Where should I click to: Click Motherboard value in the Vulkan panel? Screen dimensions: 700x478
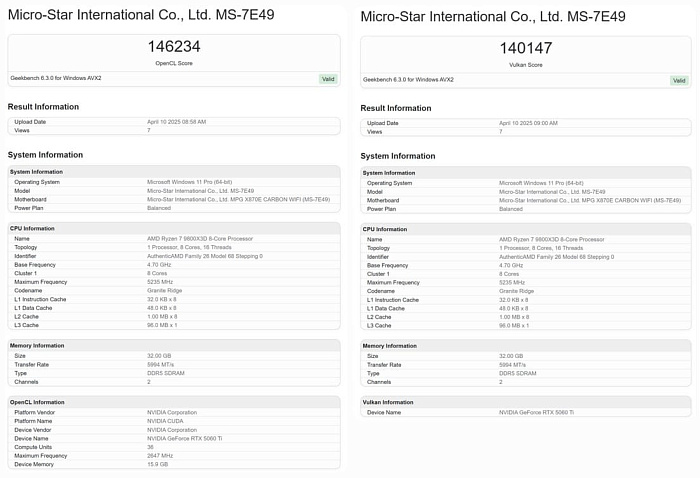[590, 201]
